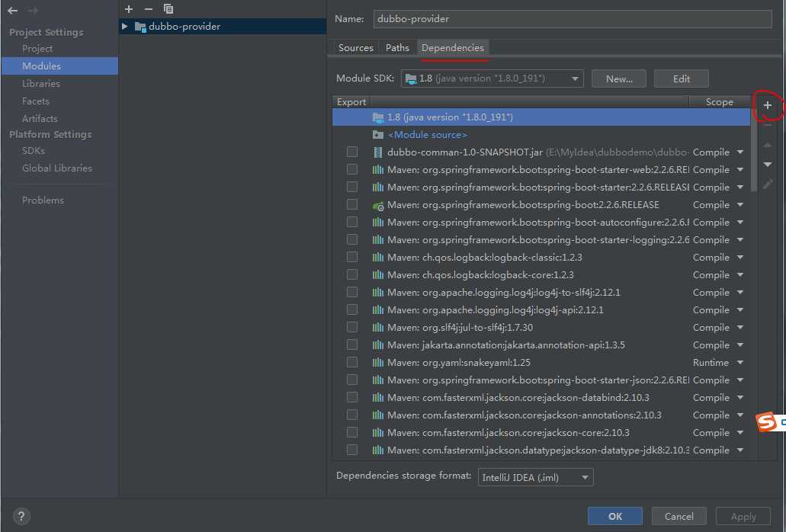Add a new module with plus icon above module tree
786x532 pixels.
(x=129, y=9)
